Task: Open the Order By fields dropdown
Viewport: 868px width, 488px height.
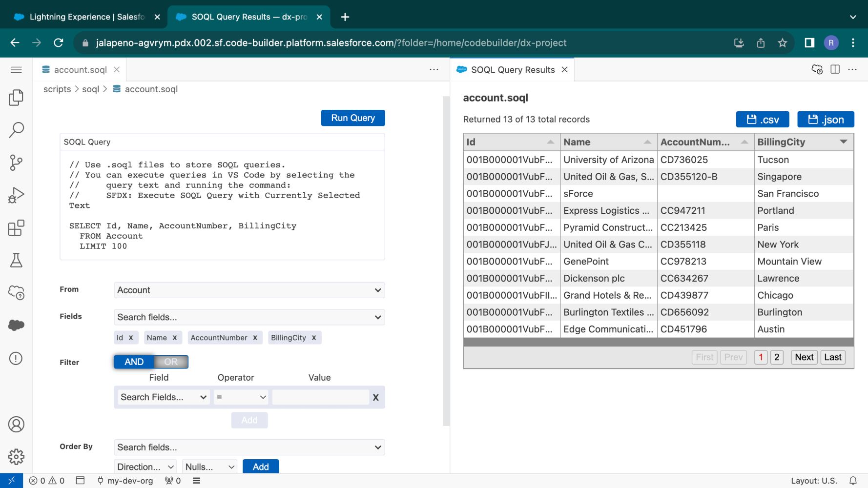Action: pyautogui.click(x=249, y=447)
